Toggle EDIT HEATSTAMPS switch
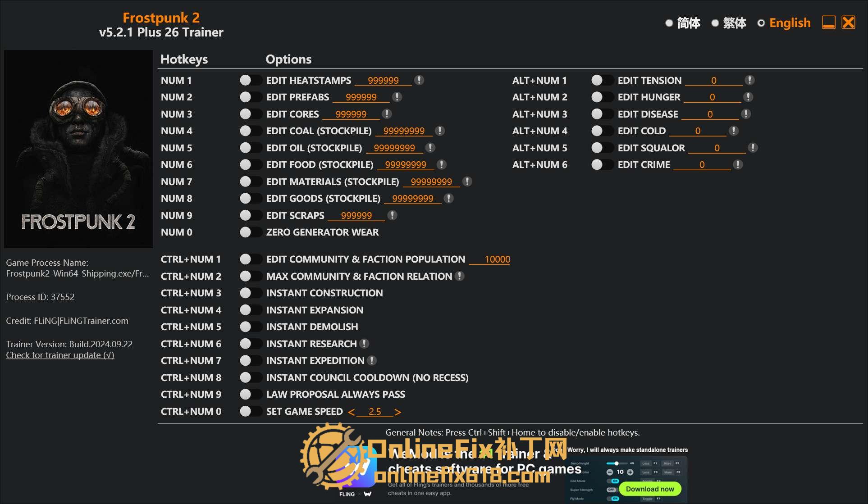 pos(251,80)
